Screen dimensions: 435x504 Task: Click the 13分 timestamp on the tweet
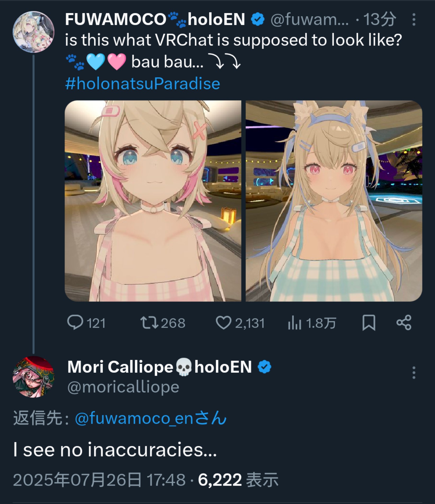click(379, 20)
